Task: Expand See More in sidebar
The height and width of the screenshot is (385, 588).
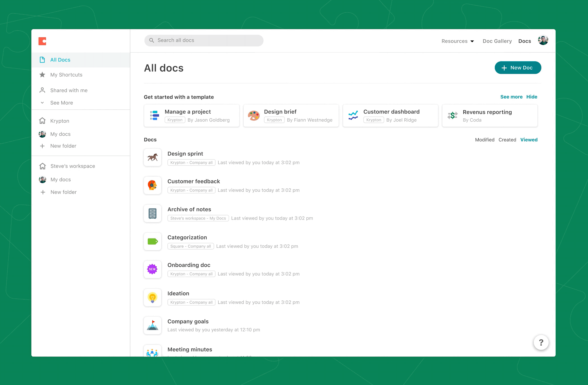Action: [x=61, y=103]
